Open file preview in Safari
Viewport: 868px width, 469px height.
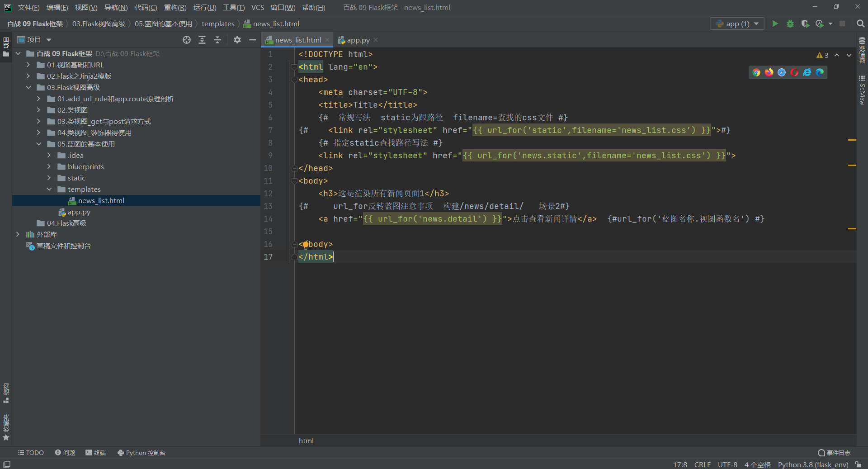coord(782,72)
